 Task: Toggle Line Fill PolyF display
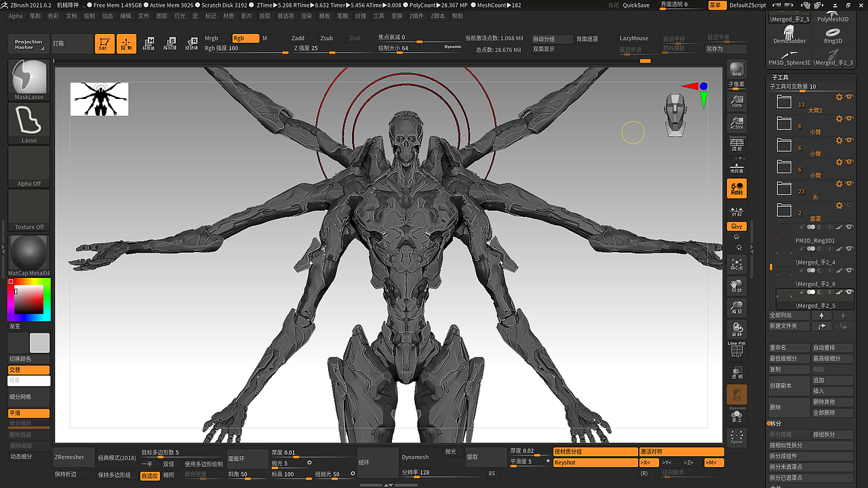(736, 350)
